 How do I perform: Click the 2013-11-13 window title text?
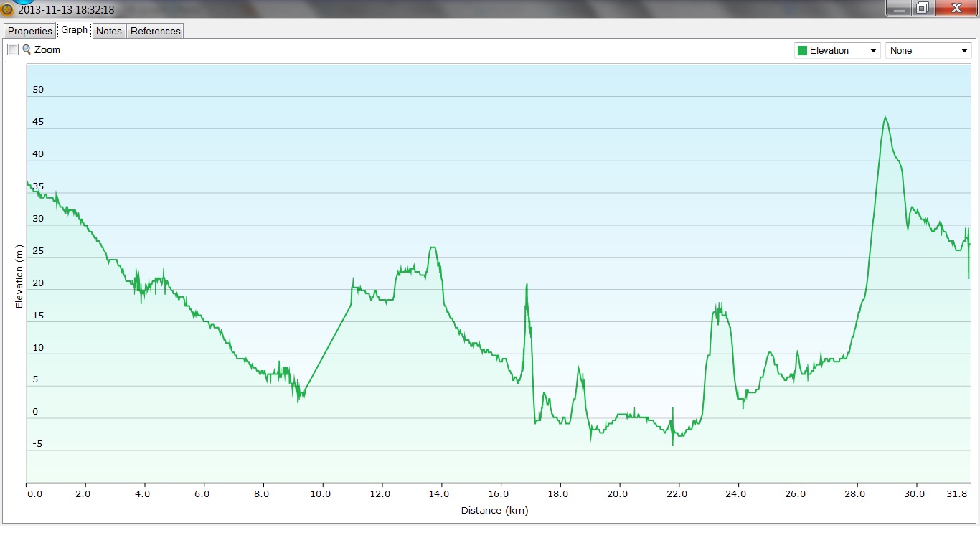click(x=66, y=10)
